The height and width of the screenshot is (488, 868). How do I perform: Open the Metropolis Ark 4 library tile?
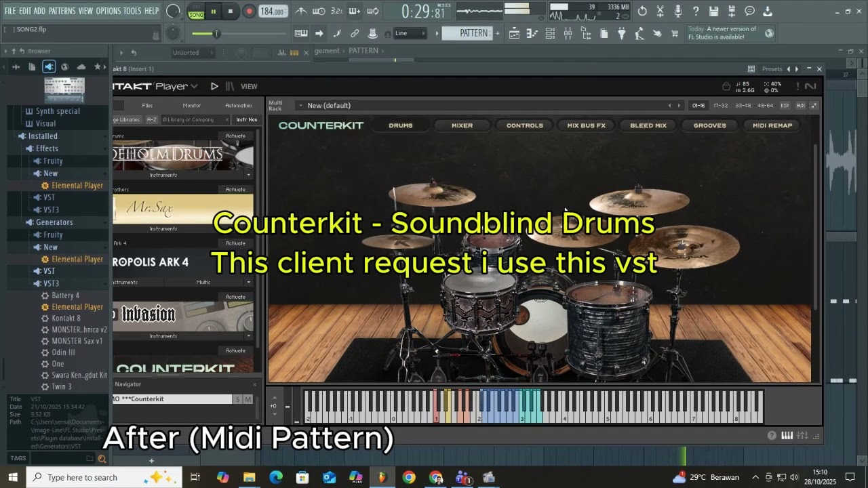point(183,262)
